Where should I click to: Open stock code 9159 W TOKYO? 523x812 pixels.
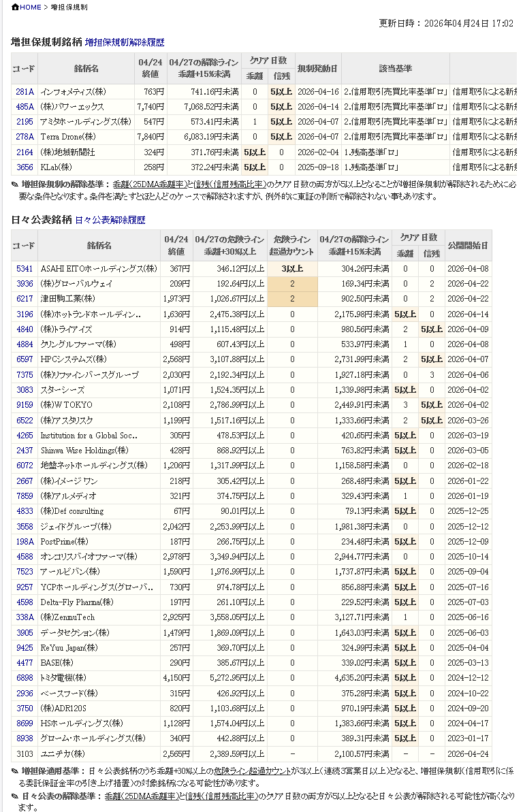(x=25, y=405)
